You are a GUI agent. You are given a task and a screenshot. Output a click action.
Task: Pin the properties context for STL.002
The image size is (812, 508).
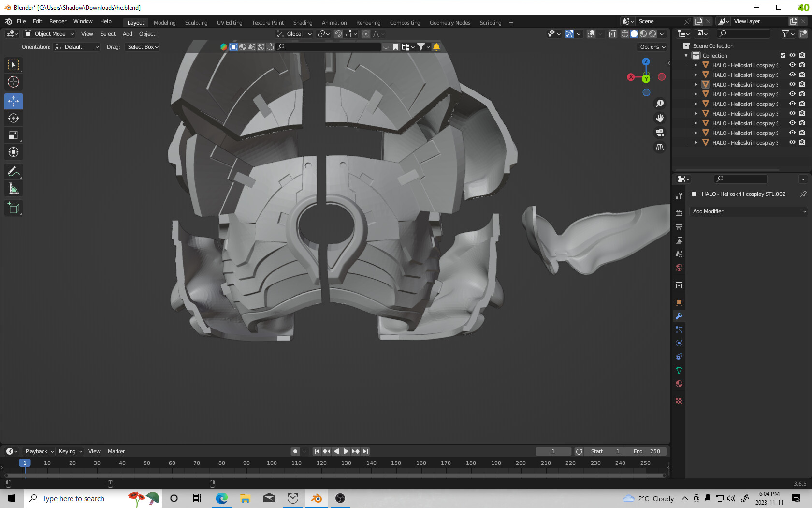pyautogui.click(x=803, y=194)
